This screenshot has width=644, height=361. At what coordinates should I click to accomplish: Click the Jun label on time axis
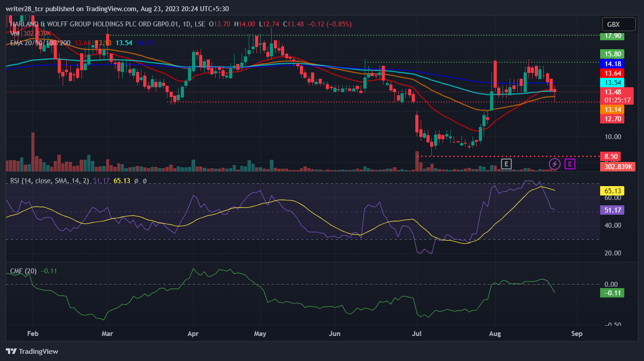pos(334,333)
